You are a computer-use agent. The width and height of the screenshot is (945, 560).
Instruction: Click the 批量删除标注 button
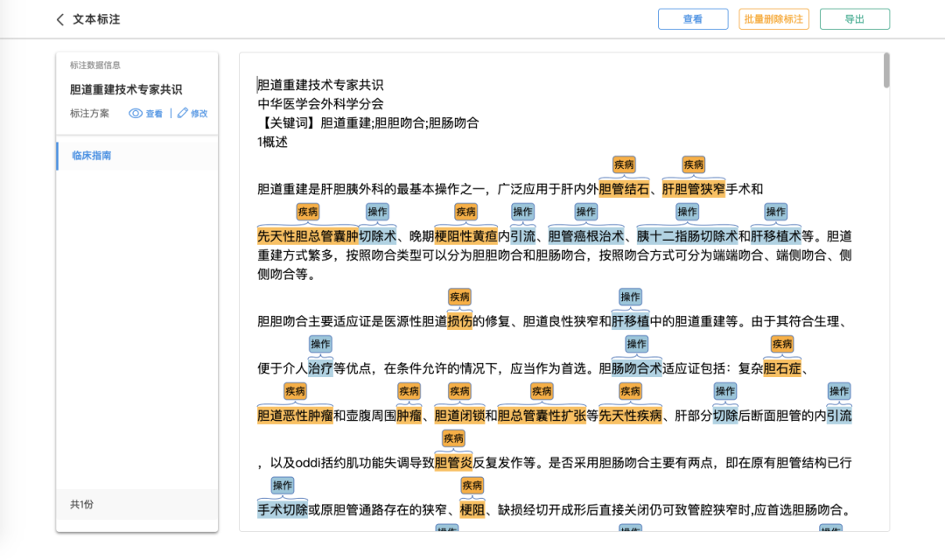[x=773, y=19]
